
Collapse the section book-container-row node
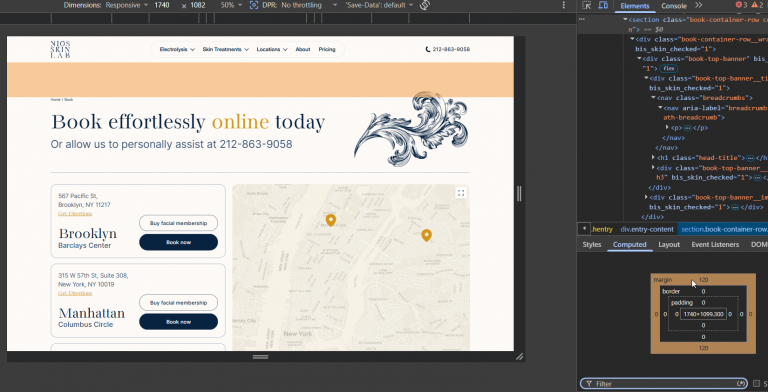pos(625,20)
